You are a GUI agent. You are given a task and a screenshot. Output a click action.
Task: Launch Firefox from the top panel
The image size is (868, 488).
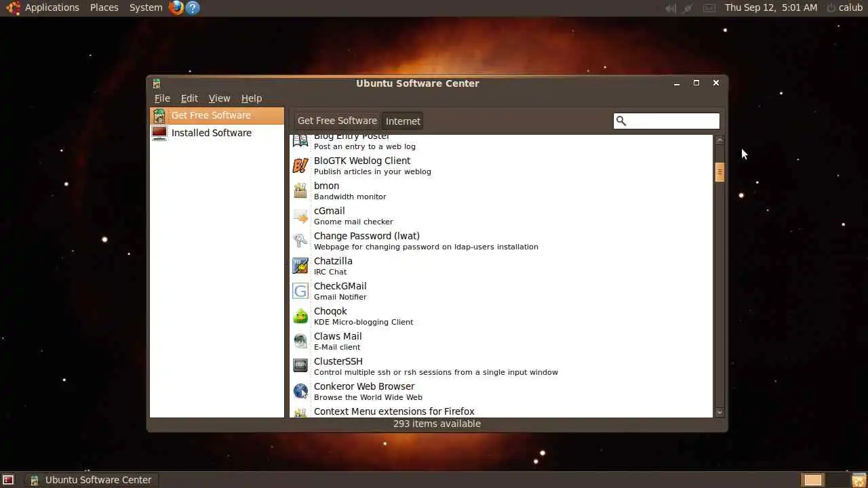pos(176,7)
